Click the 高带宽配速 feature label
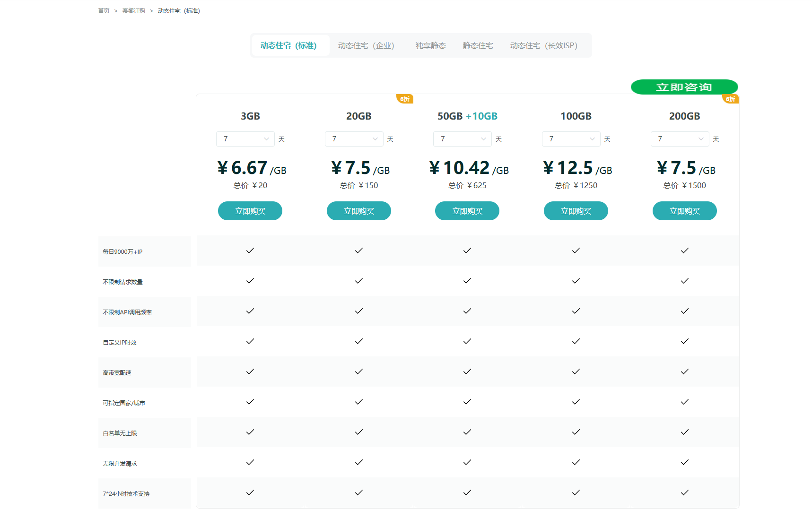Viewport: 812px width, 519px height. [x=117, y=373]
